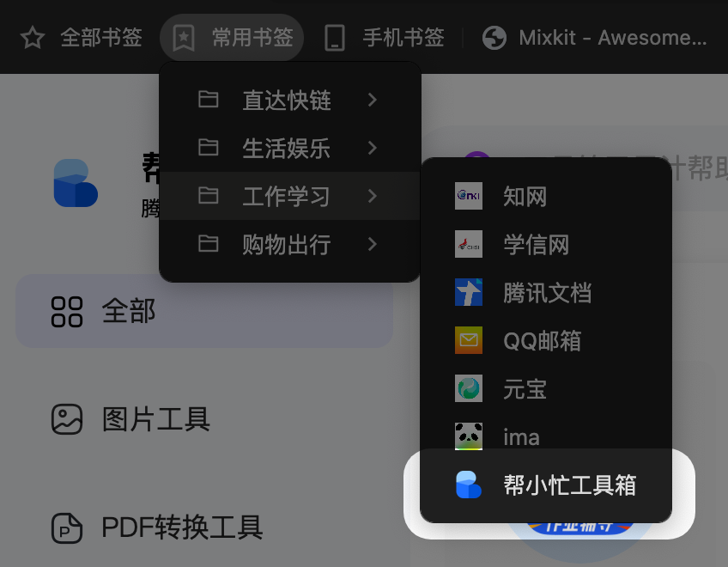Select the 工作学习 folder entry
Viewport: 728px width, 567px height.
(289, 196)
